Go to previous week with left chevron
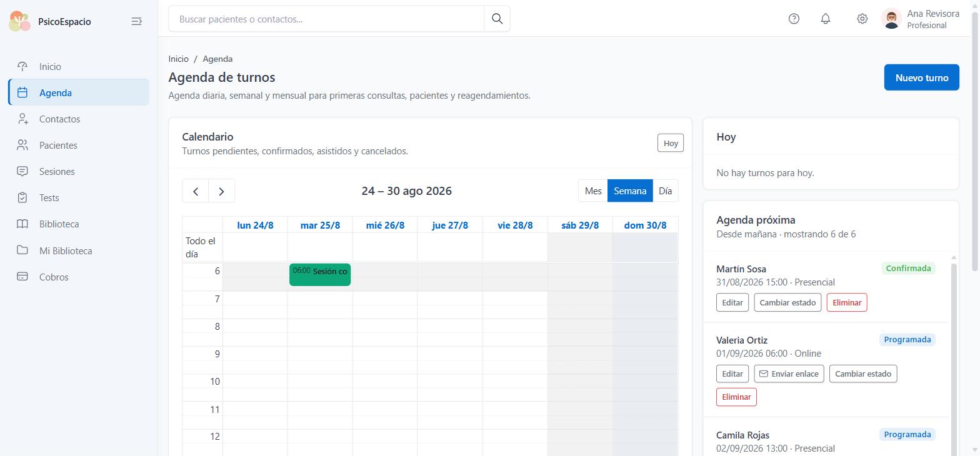 pos(196,191)
